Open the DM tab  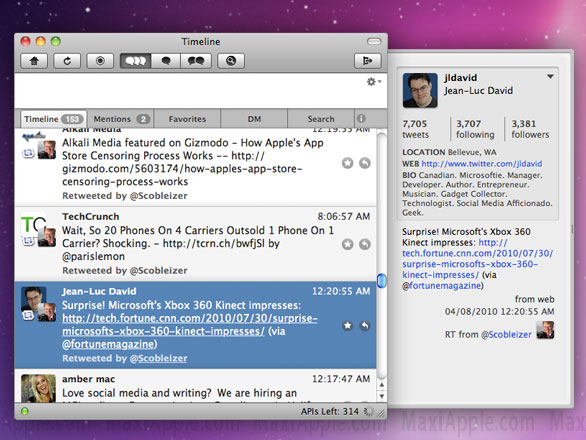(254, 119)
